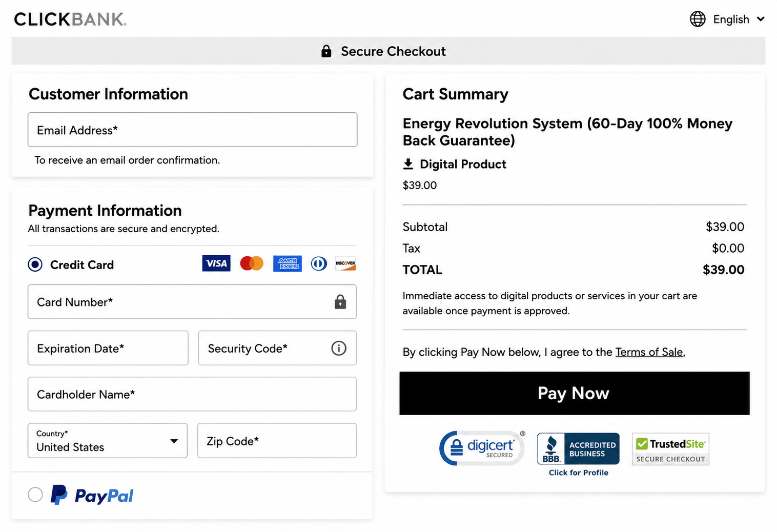Focus the Zip Code field
Image resolution: width=777 pixels, height=532 pixels.
277,441
